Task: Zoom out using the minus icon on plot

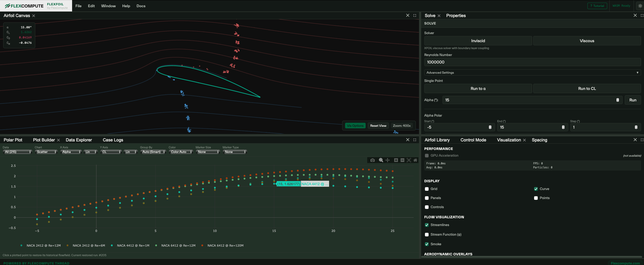Action: point(402,160)
